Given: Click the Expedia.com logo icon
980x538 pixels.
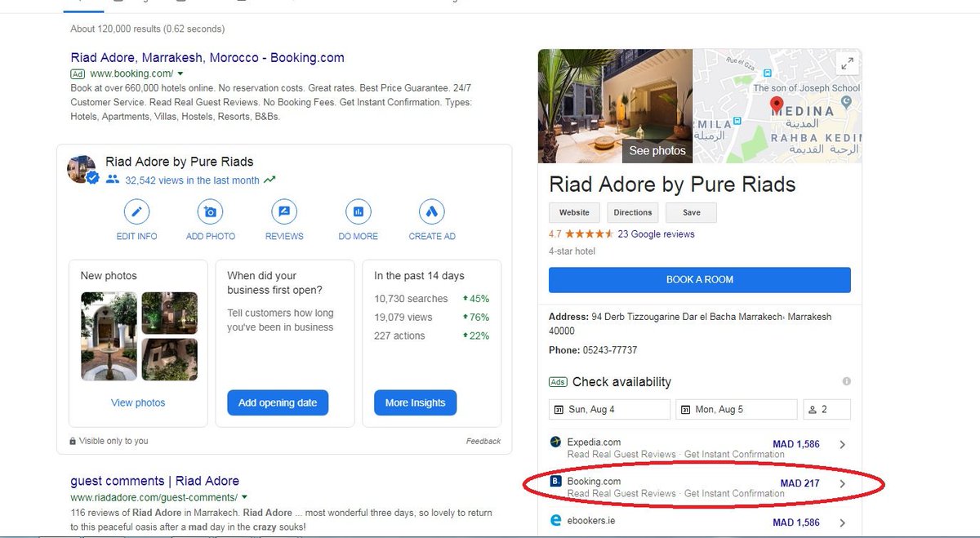Looking at the screenshot, I should point(556,442).
